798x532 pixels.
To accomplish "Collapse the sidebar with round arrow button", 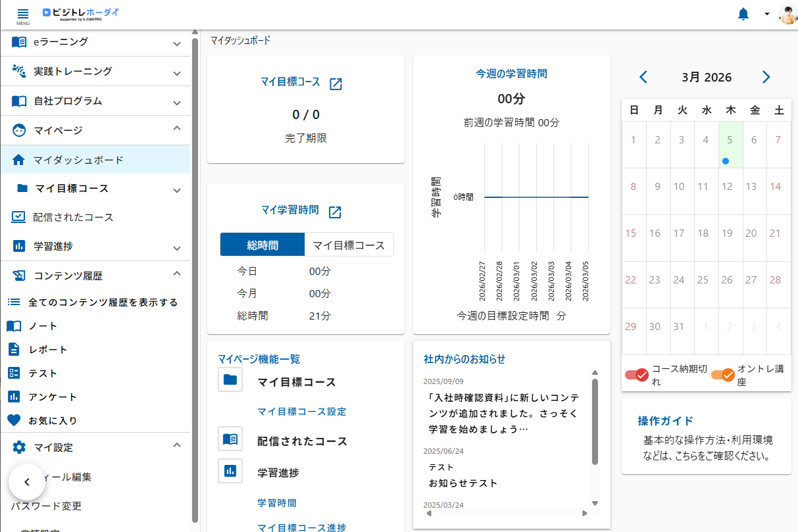I will click(x=26, y=482).
